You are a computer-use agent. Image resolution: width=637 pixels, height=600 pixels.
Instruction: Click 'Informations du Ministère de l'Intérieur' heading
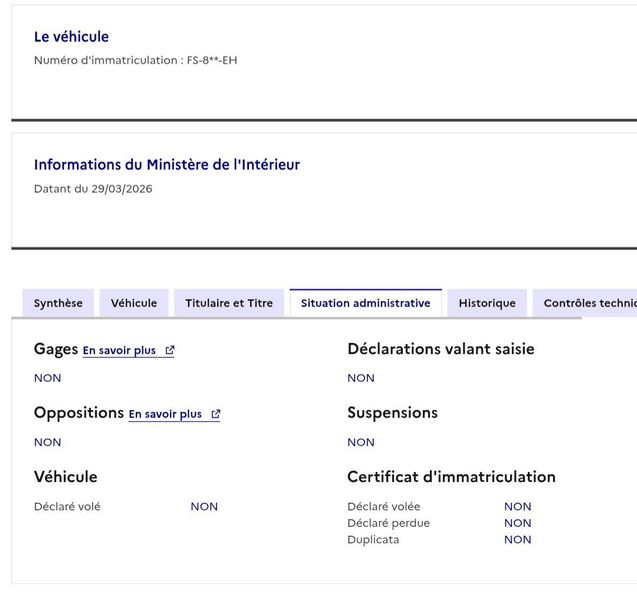(x=167, y=165)
